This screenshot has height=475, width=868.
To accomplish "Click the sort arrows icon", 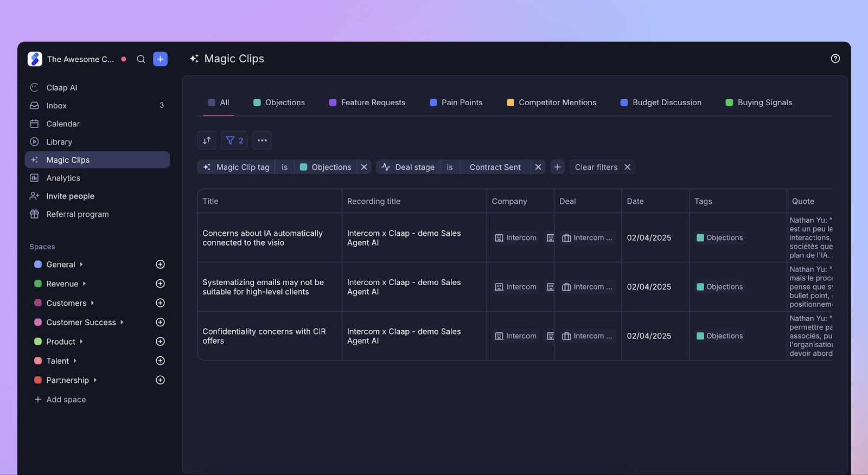I will pyautogui.click(x=207, y=140).
